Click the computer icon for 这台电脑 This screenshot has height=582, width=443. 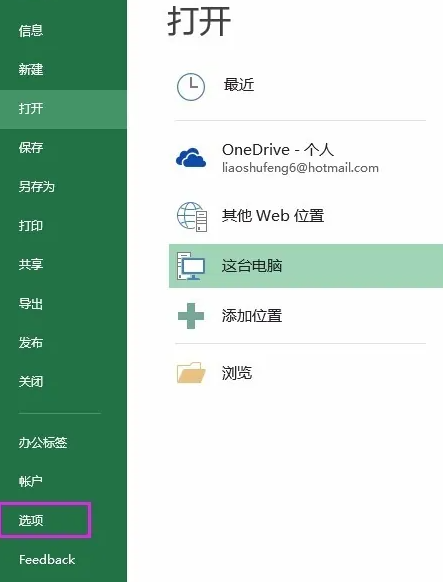[x=191, y=266]
